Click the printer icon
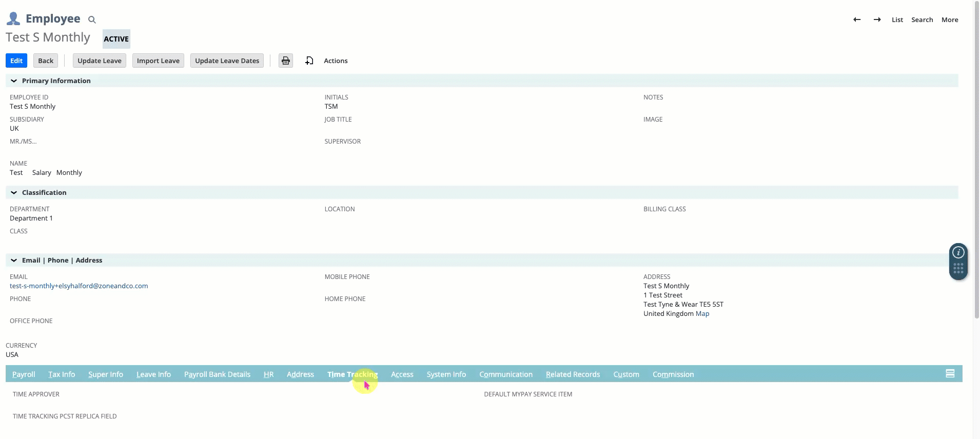 tap(286, 61)
